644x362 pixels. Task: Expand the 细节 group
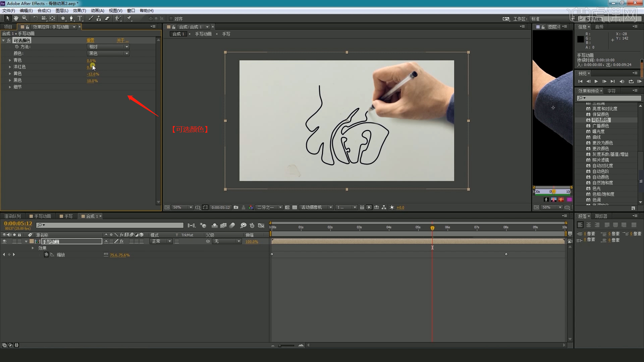point(10,87)
